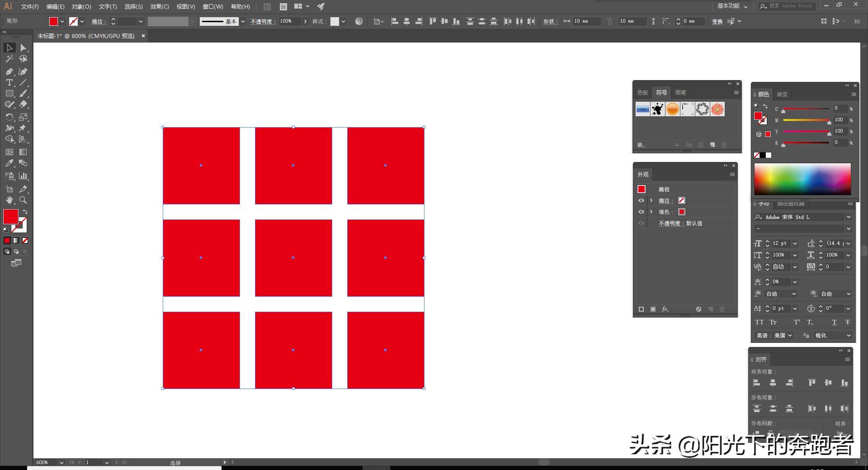
Task: Select the Pen tool
Action: (x=9, y=71)
